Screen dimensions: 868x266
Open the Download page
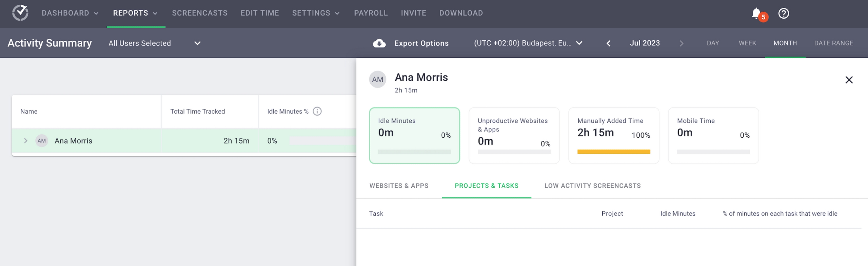pos(461,13)
